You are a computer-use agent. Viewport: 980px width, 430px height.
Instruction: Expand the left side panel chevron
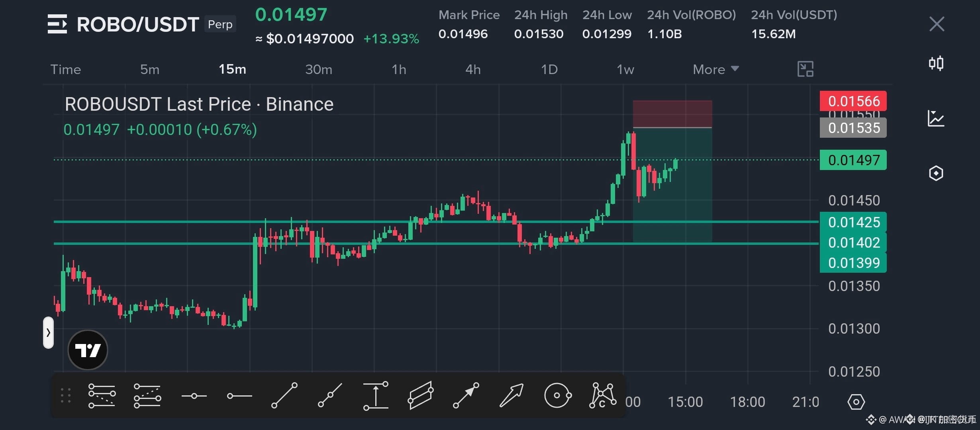pyautogui.click(x=48, y=332)
